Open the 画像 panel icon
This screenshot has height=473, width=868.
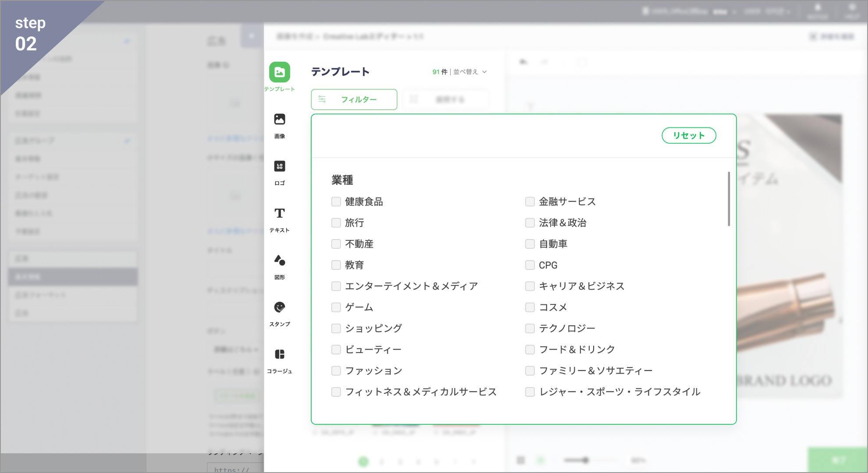click(279, 119)
